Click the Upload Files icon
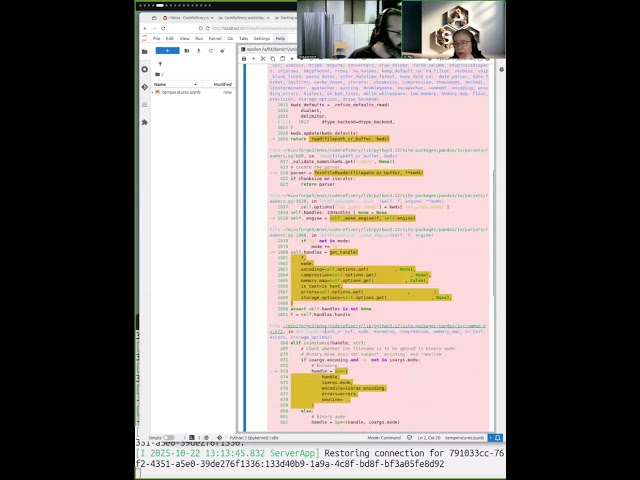The image size is (640, 480). [198, 51]
